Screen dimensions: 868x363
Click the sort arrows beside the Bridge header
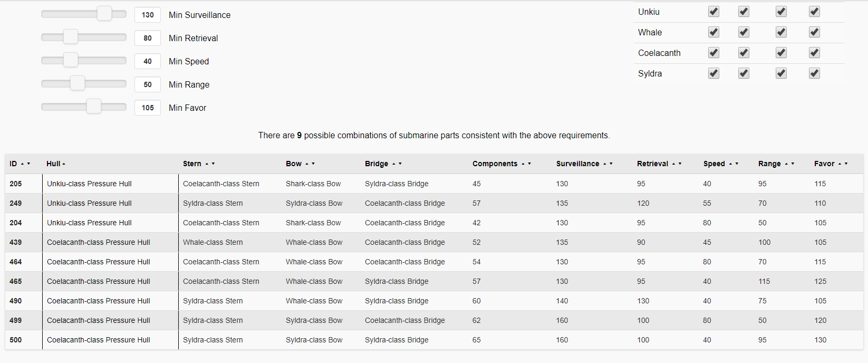coord(397,164)
